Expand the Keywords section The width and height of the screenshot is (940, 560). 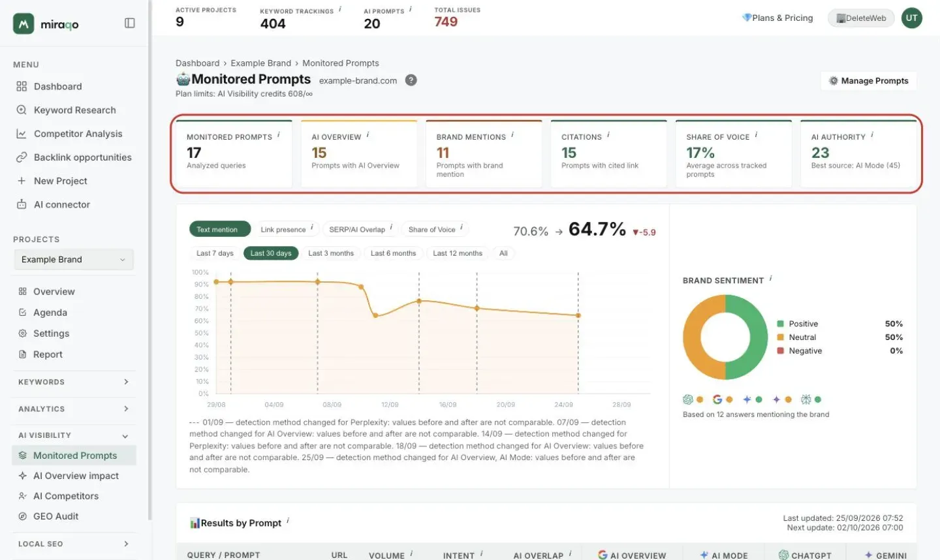74,382
